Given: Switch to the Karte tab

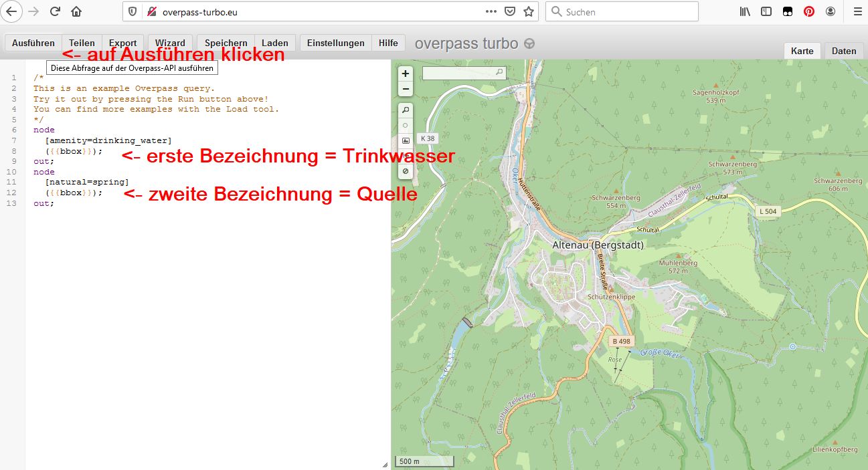Looking at the screenshot, I should [802, 51].
